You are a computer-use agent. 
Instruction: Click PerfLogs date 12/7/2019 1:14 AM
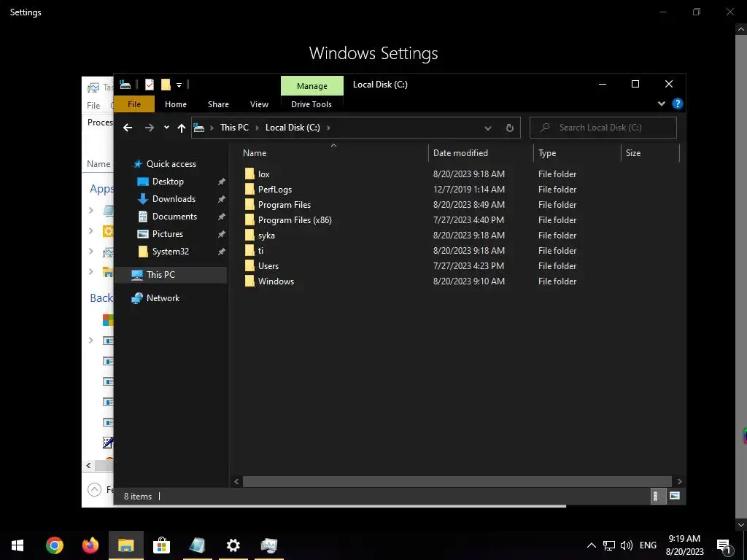[x=469, y=190]
